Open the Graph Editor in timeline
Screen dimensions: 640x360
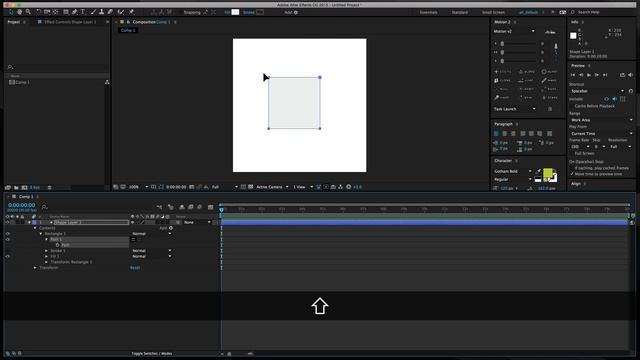[211, 207]
